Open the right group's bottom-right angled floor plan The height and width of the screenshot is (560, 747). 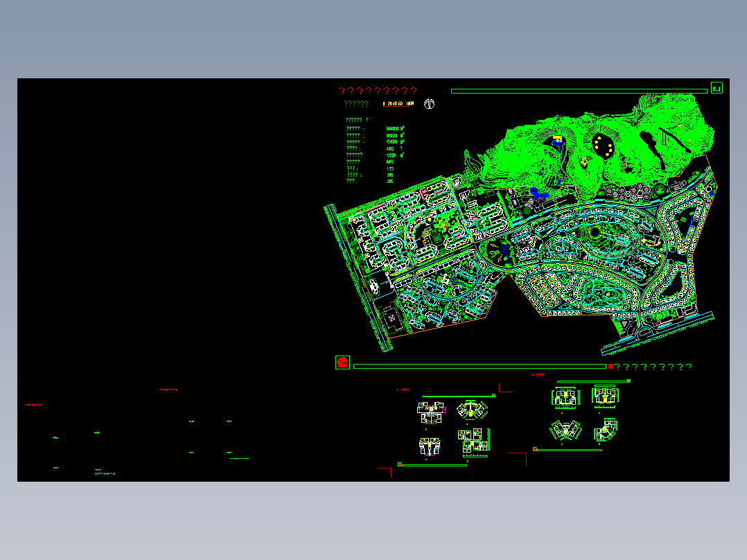(606, 430)
